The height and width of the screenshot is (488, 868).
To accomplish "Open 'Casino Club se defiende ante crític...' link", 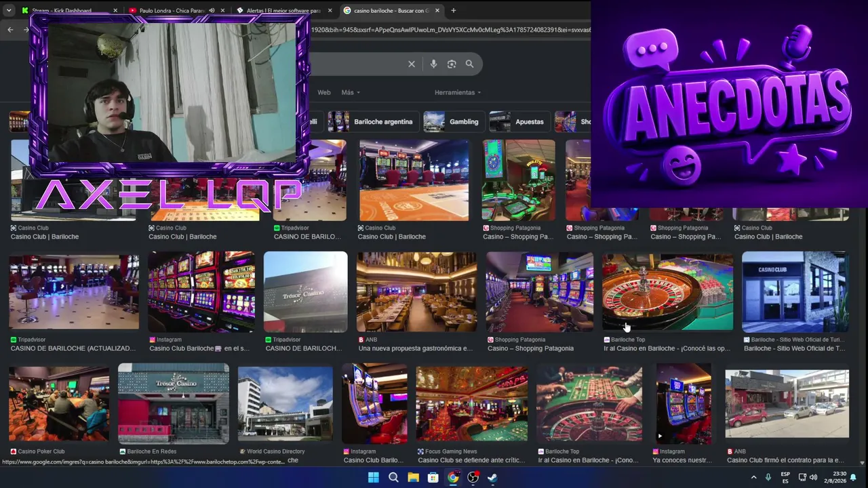I will click(x=471, y=460).
